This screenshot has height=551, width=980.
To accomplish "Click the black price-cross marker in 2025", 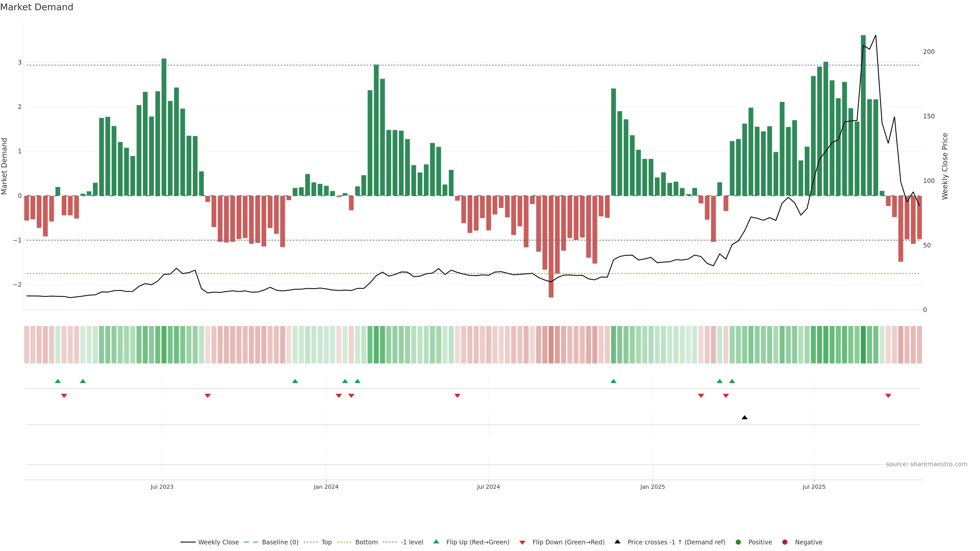I will click(744, 418).
